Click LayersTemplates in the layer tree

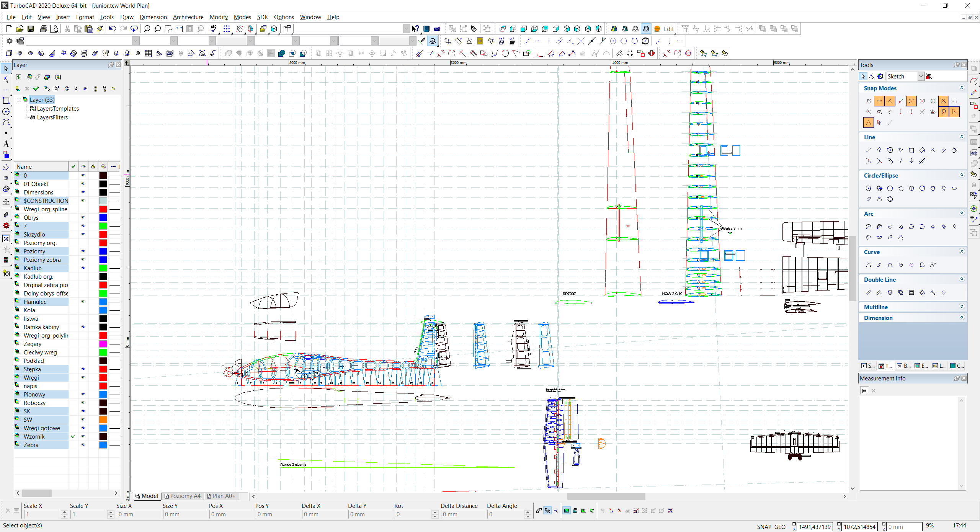point(58,109)
